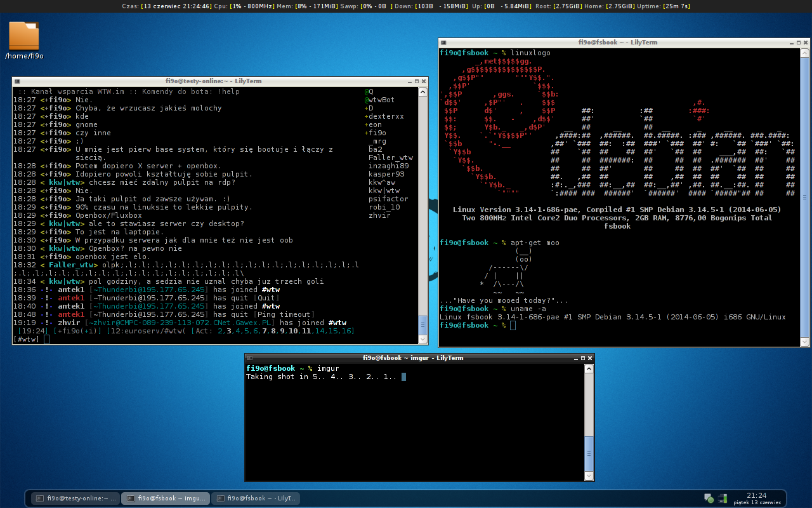Click the prompt cursor in linuxlogo terminal
This screenshot has width=812, height=508.
click(513, 326)
